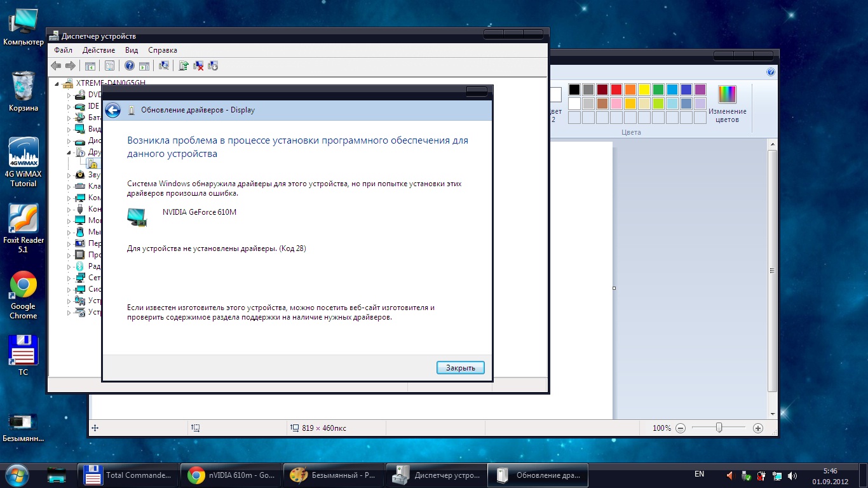The image size is (868, 488).
Task: Click the Scan for hardware changes icon
Action: (x=164, y=65)
